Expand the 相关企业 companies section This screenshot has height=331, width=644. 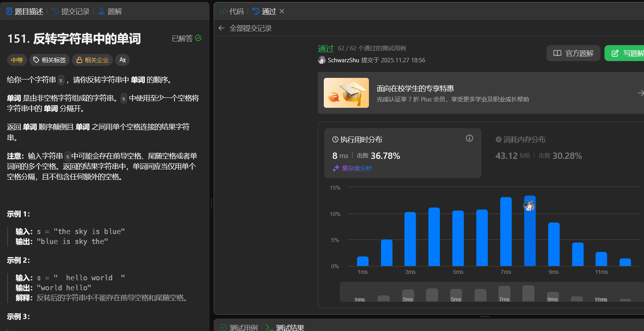click(92, 60)
